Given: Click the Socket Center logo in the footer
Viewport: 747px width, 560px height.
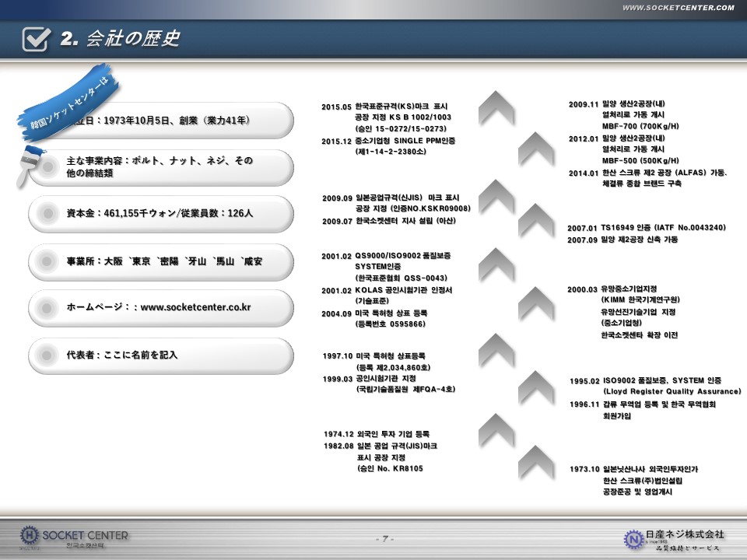Looking at the screenshot, I should click(74, 537).
